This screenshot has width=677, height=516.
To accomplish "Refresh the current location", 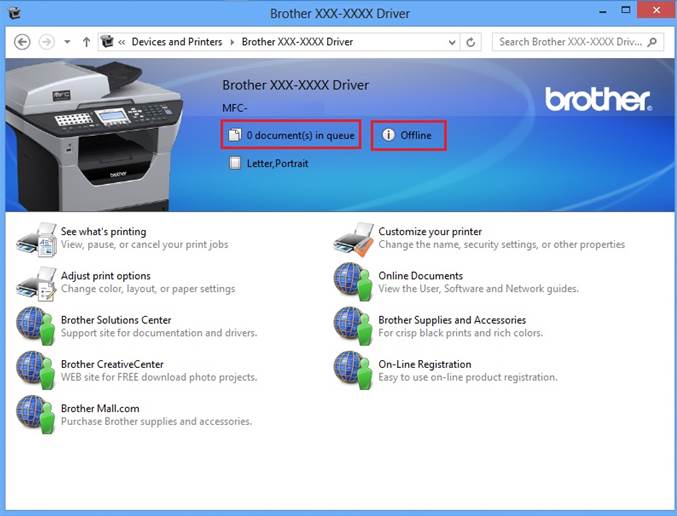I will 472,42.
